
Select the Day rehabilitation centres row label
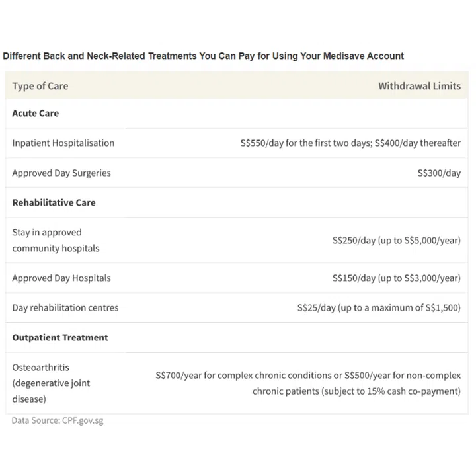click(x=65, y=307)
